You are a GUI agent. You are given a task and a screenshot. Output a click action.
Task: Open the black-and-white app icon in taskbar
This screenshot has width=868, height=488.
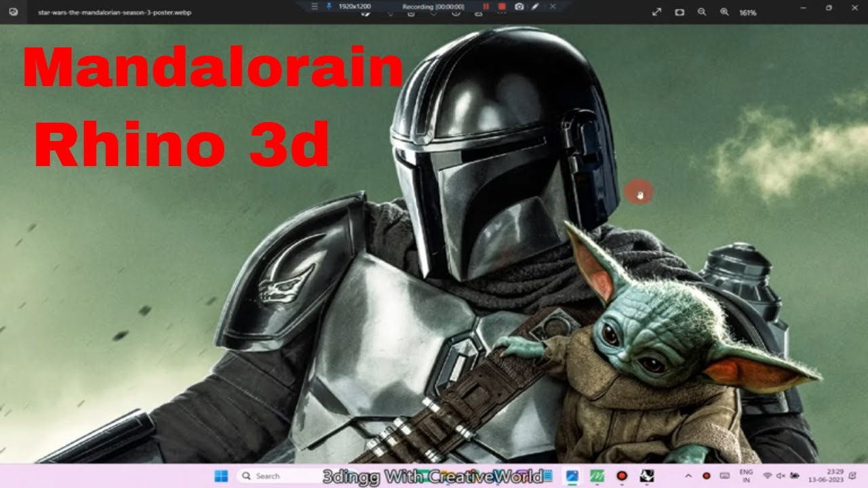click(647, 476)
